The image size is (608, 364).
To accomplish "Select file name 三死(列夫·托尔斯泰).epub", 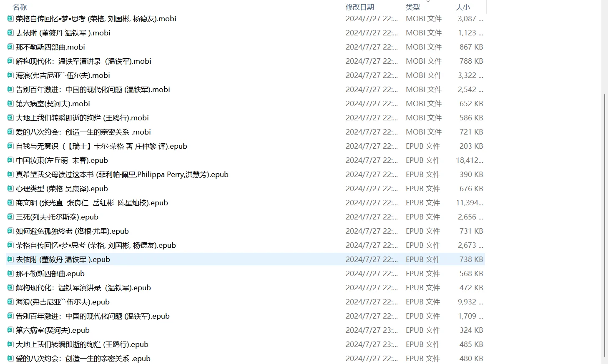I will click(57, 217).
